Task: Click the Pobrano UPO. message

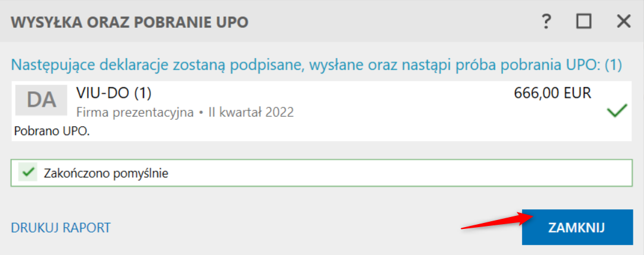Action: tap(52, 131)
